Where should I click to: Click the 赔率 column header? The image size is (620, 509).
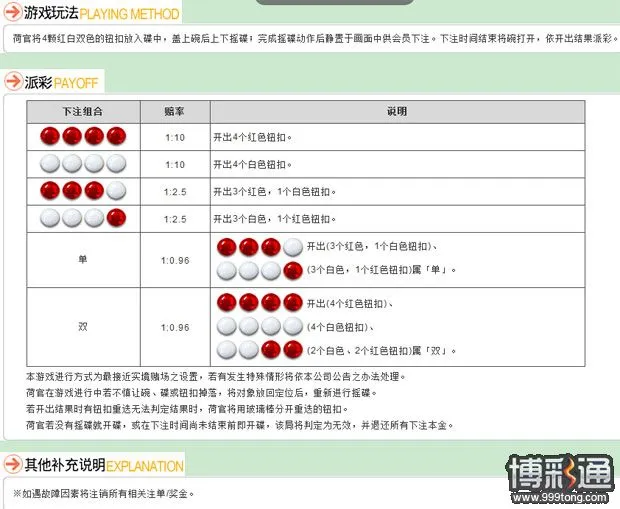pos(175,112)
